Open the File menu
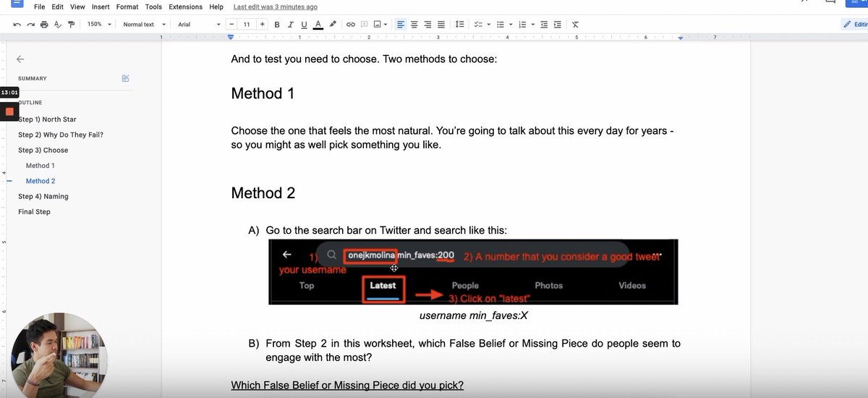The width and height of the screenshot is (868, 398). [x=40, y=7]
